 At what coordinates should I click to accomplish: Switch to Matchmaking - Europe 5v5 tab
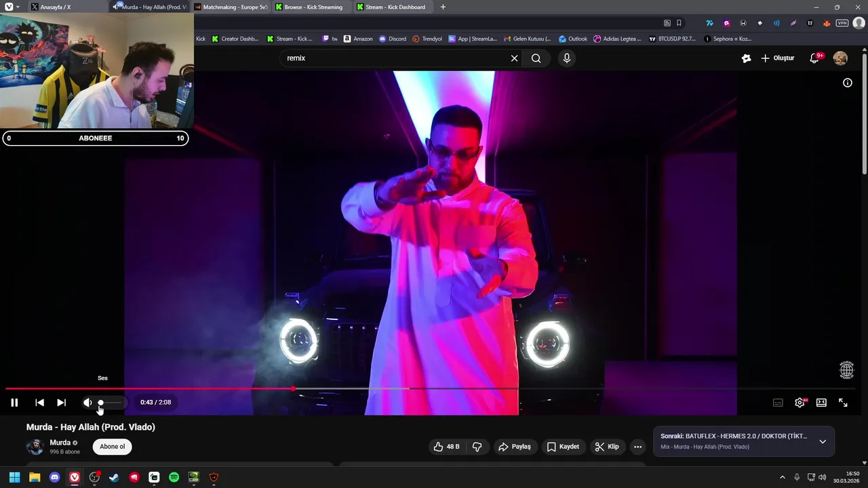(x=231, y=7)
